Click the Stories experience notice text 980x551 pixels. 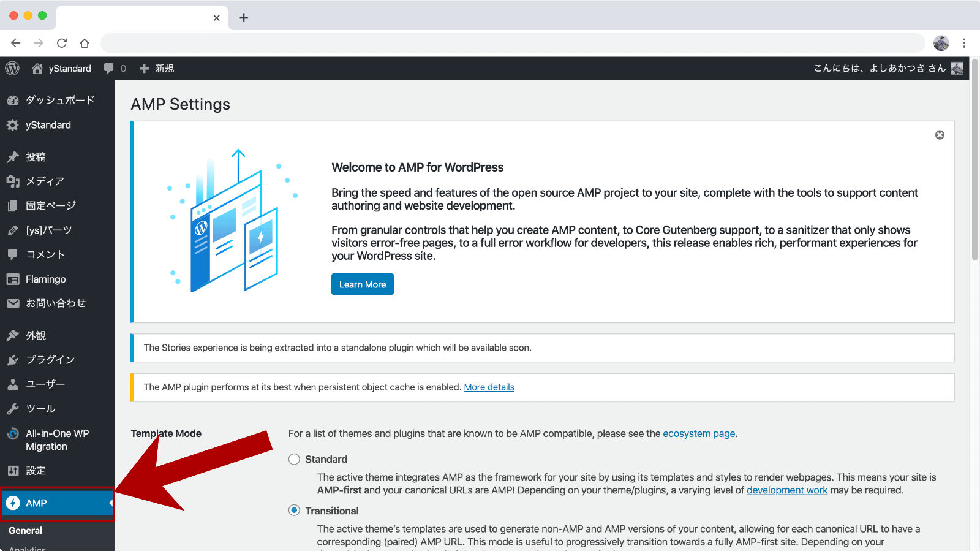(x=337, y=348)
